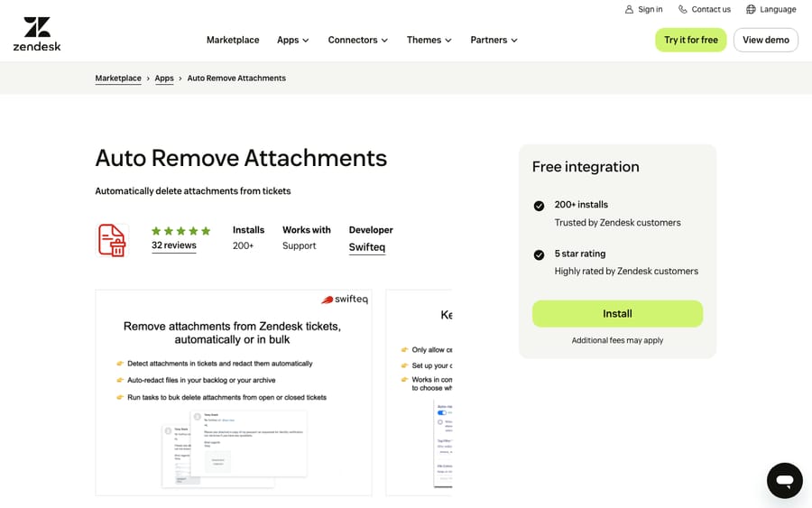The width and height of the screenshot is (812, 508).
Task: Open the second partially visible screenshot
Action: [x=419, y=393]
